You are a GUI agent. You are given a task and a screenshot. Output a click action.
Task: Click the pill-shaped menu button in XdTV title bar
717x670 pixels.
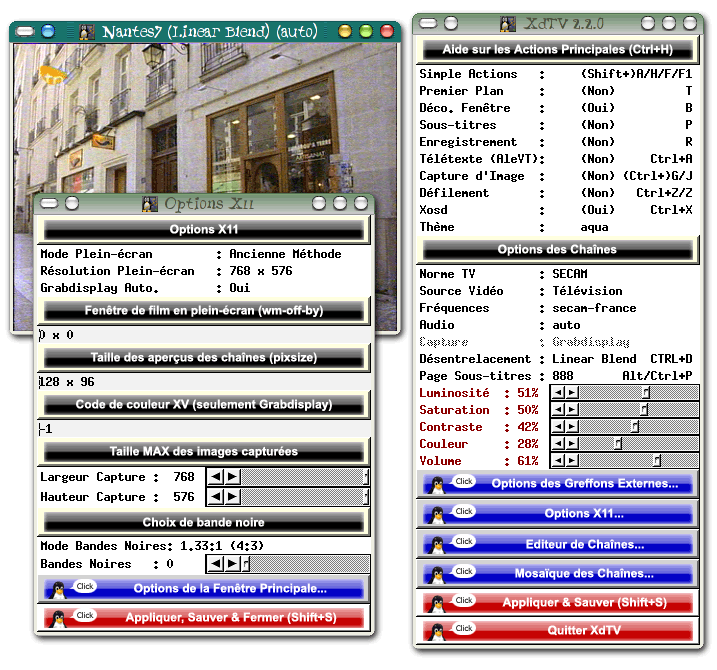click(x=428, y=23)
